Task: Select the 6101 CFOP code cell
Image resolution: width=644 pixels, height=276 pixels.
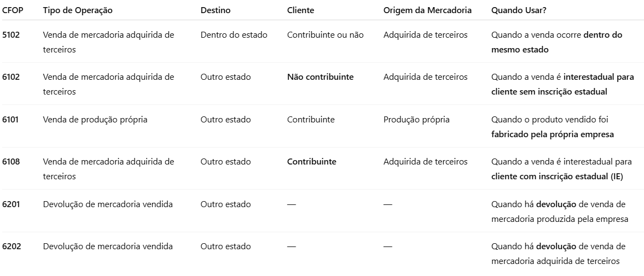Action: (10, 120)
